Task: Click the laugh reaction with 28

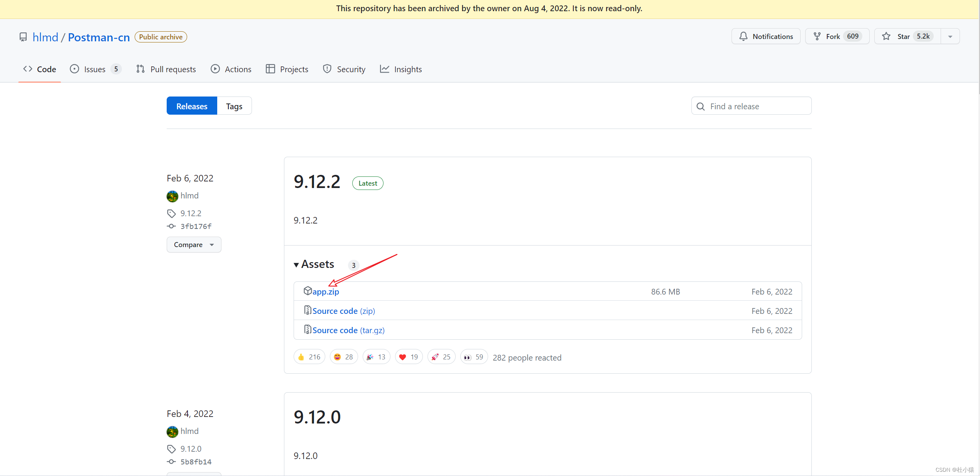Action: [x=343, y=357]
